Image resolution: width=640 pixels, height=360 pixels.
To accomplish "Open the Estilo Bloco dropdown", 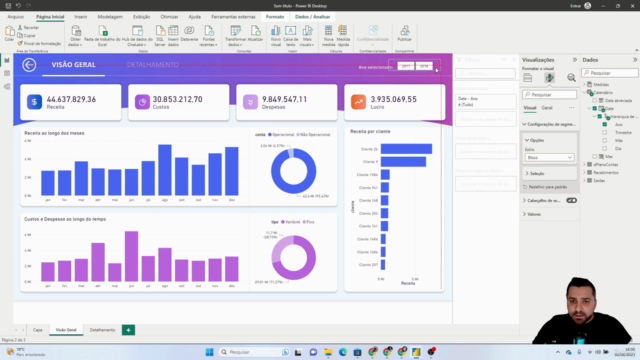I will coord(549,158).
